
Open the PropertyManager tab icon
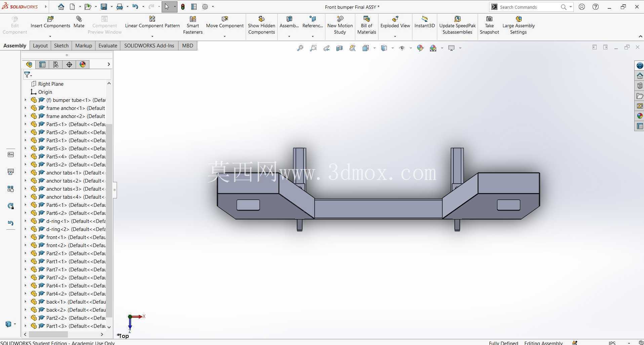pos(42,64)
